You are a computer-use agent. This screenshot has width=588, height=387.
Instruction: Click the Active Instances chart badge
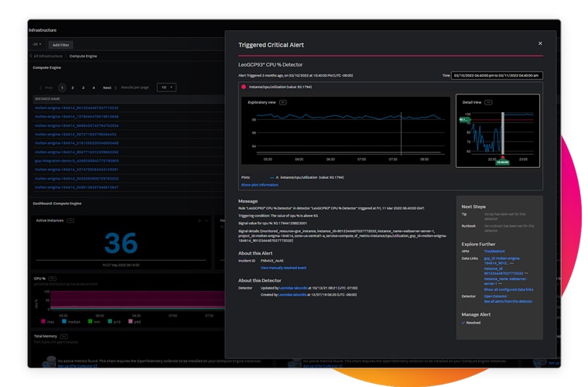70,221
